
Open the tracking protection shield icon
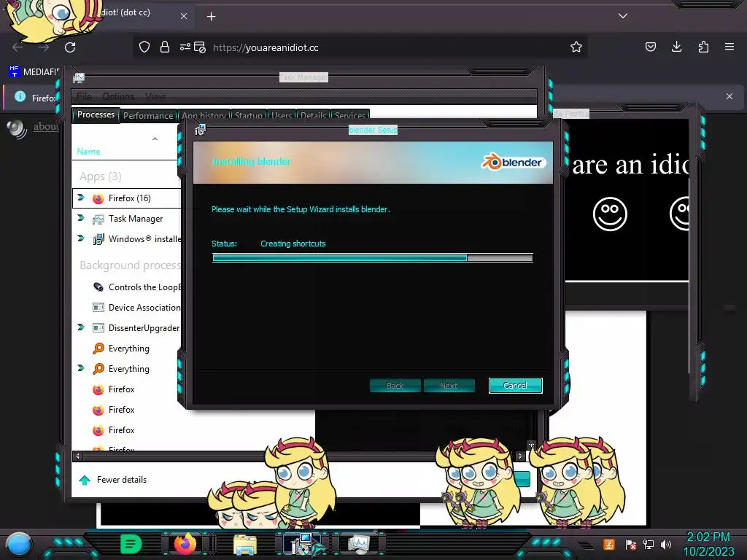144,47
